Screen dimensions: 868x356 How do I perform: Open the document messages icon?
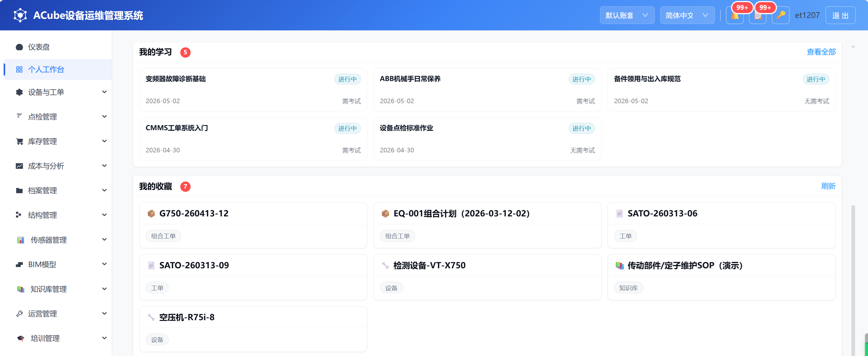click(x=758, y=15)
